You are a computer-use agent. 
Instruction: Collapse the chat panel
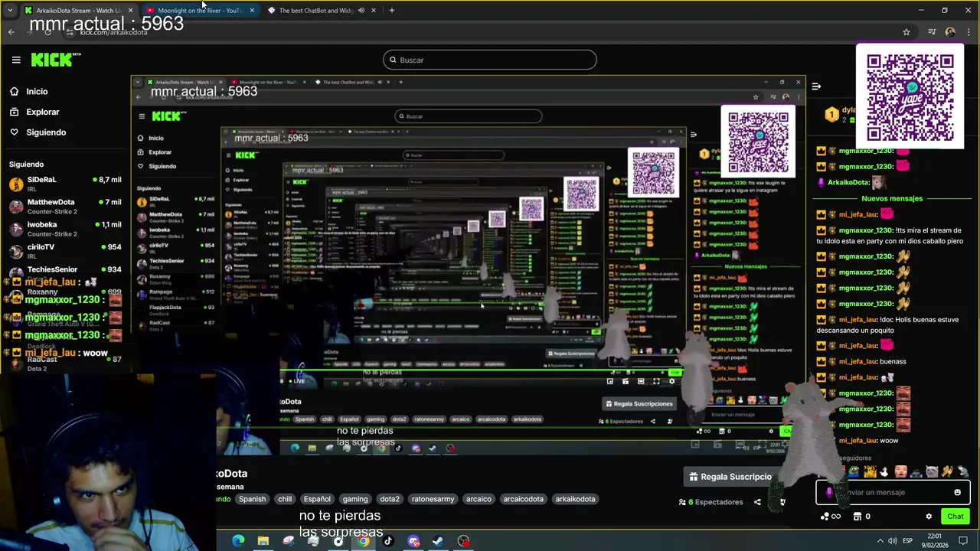coord(816,86)
